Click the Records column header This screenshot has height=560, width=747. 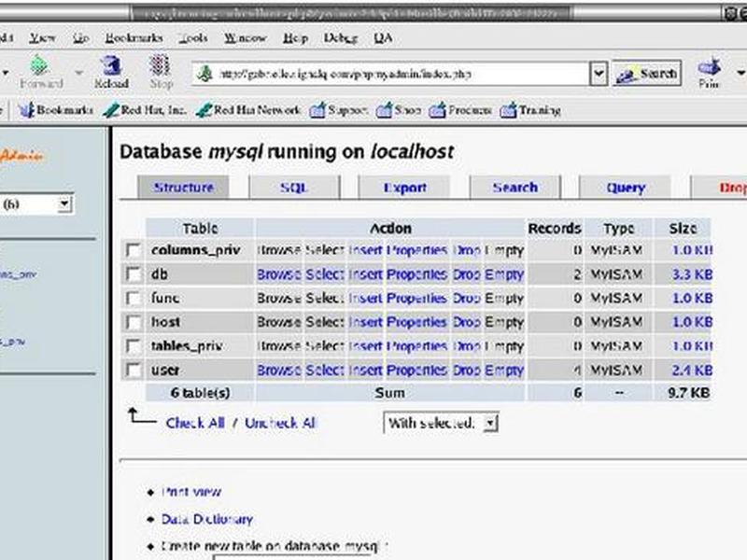click(x=555, y=228)
